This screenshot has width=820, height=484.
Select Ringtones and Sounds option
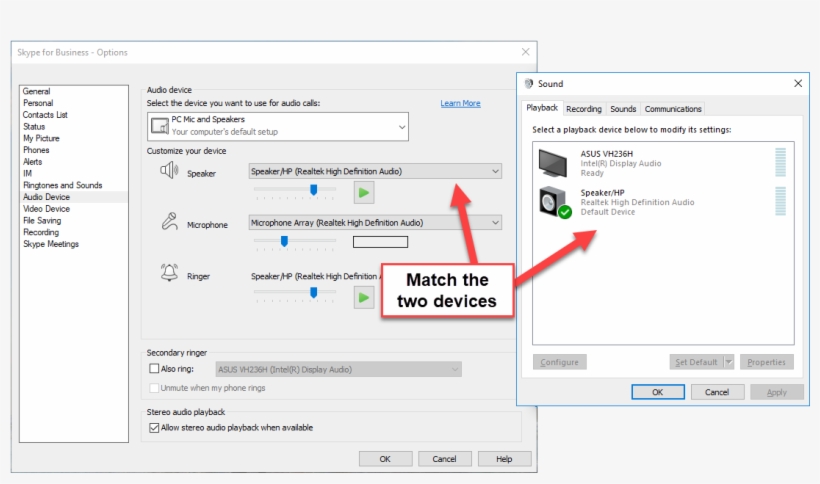click(63, 185)
